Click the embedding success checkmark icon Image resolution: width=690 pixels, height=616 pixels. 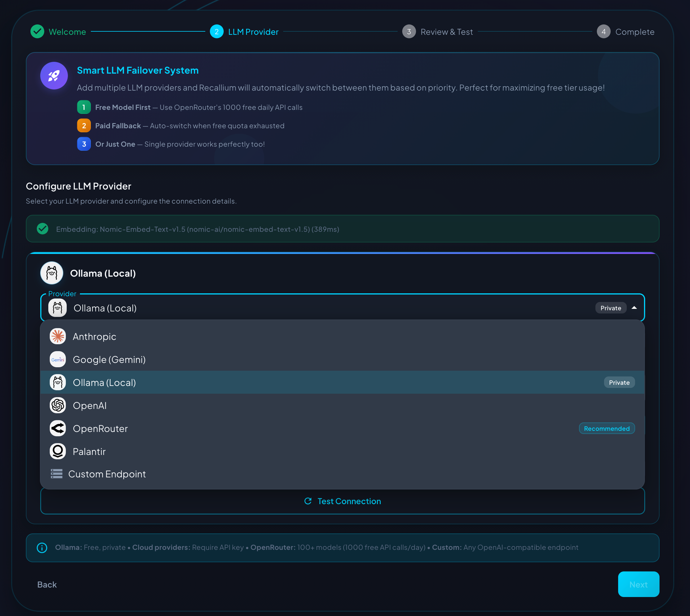43,229
